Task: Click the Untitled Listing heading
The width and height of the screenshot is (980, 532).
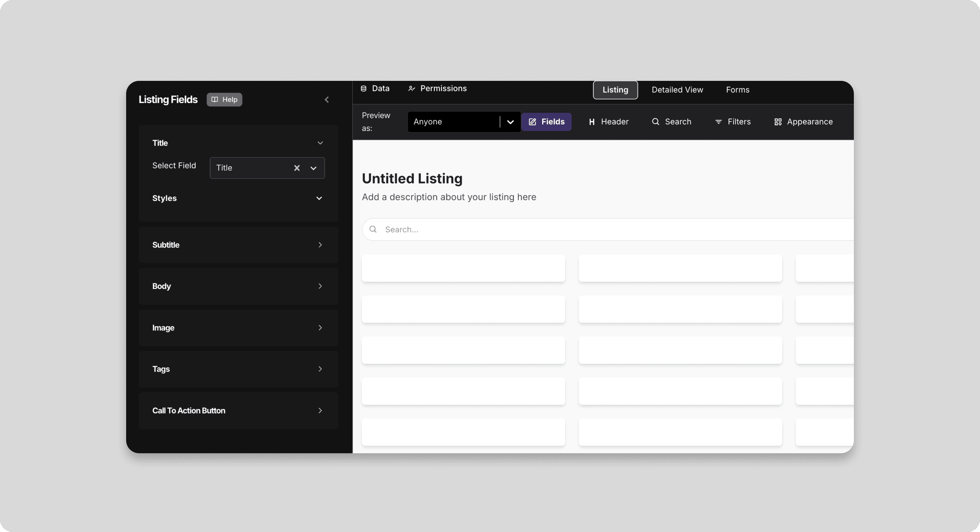Action: [x=412, y=179]
